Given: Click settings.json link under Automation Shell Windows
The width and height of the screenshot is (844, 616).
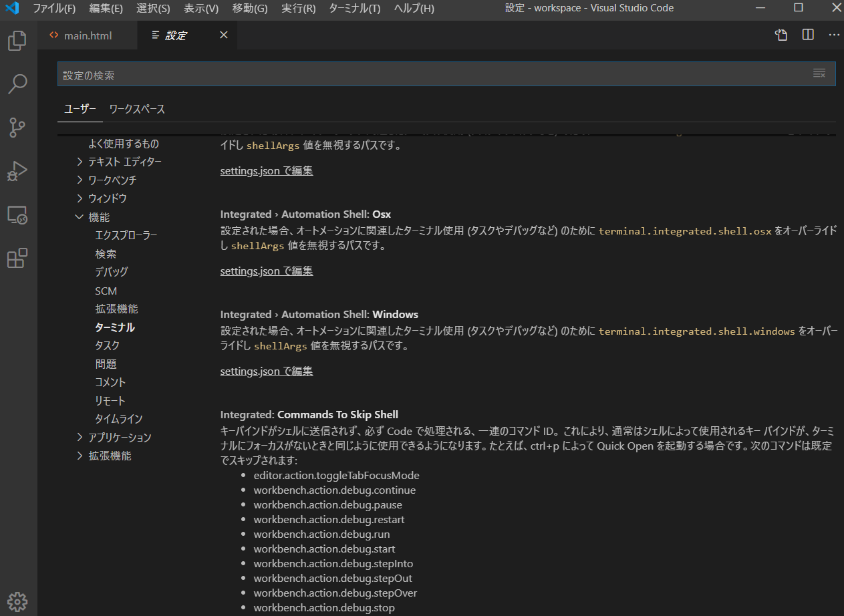Looking at the screenshot, I should click(267, 371).
